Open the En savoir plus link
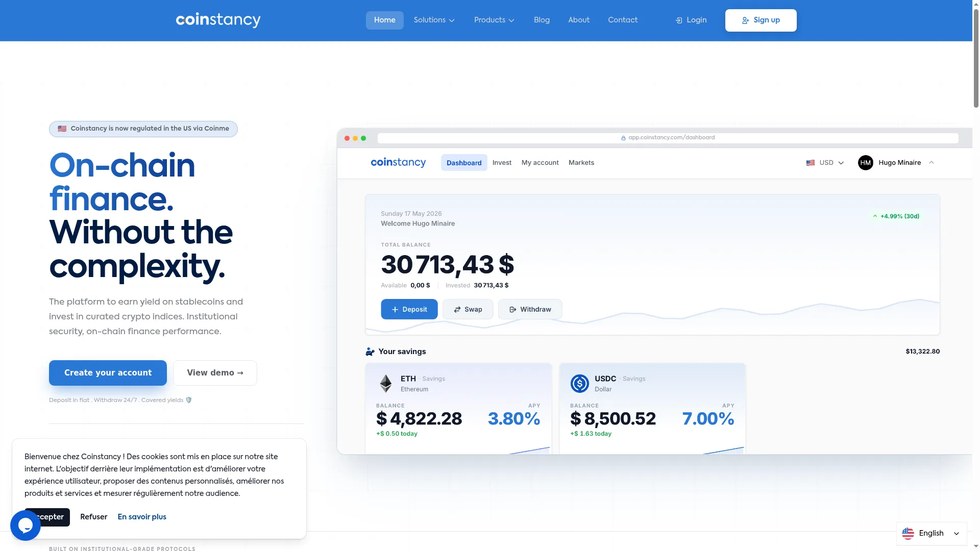The width and height of the screenshot is (980, 551). [142, 517]
